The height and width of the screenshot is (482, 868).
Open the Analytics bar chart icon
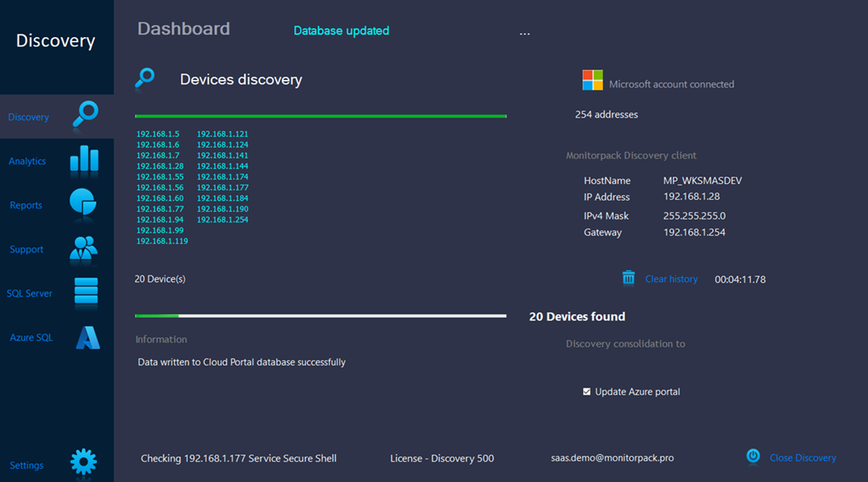pyautogui.click(x=84, y=159)
